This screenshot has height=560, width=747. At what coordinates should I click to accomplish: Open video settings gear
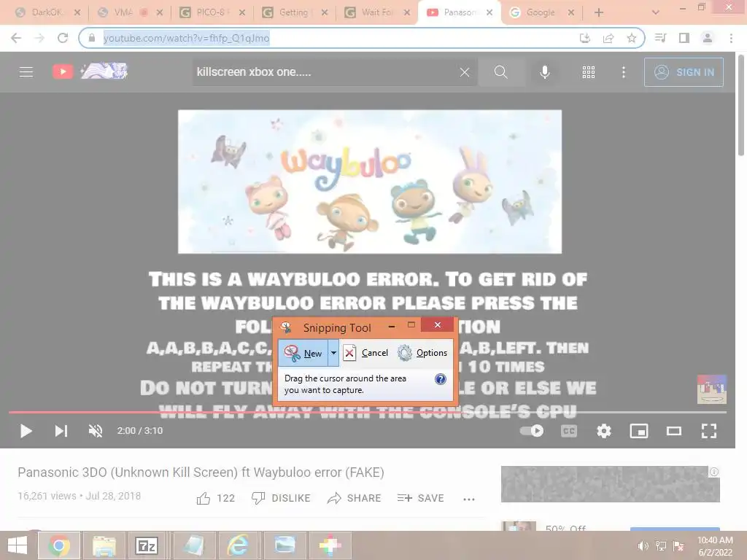pyautogui.click(x=603, y=431)
